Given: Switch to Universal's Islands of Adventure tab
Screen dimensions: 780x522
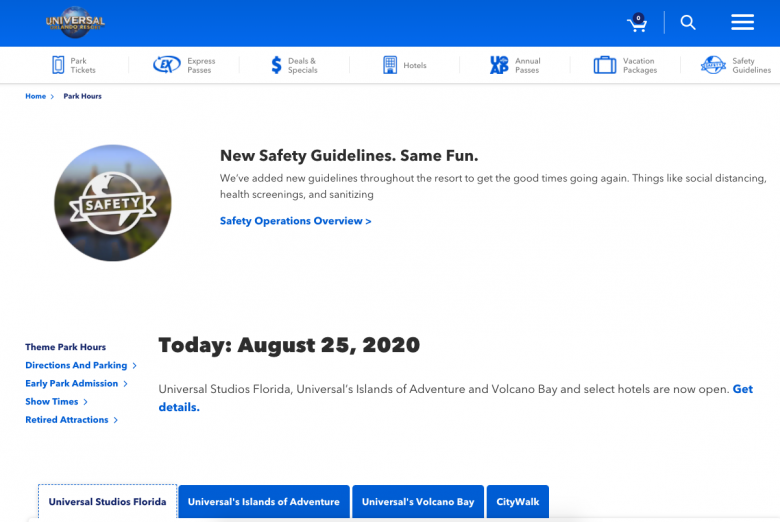Looking at the screenshot, I should pos(264,502).
